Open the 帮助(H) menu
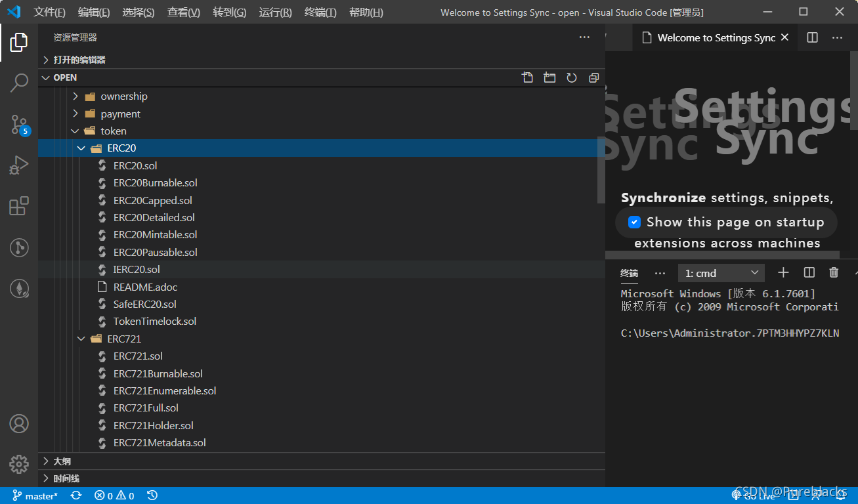This screenshot has width=858, height=504. tap(366, 12)
